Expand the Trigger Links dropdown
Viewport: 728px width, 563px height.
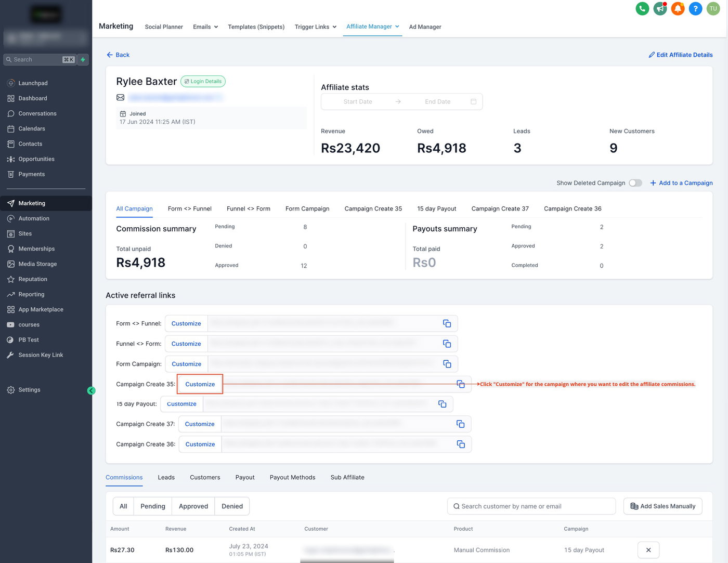tap(315, 27)
